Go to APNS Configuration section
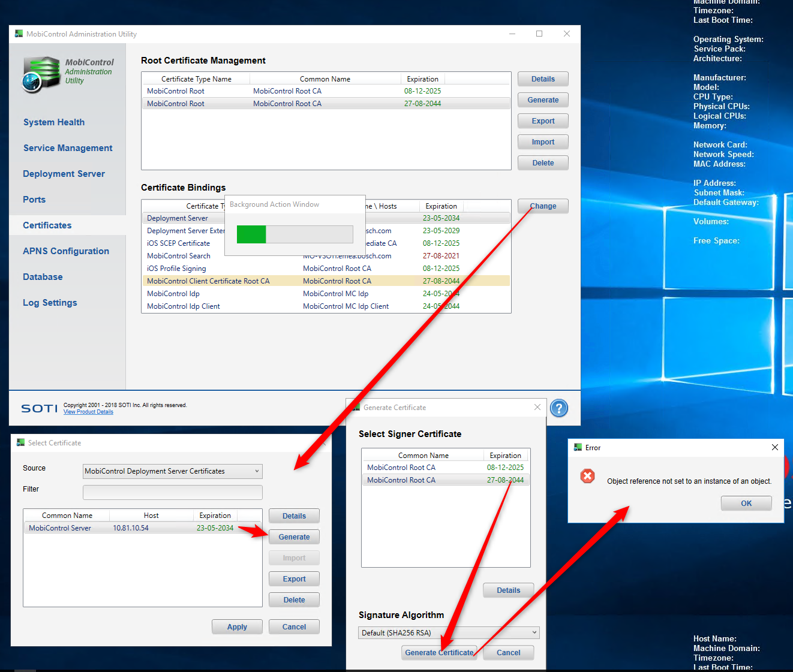Screen dimensions: 793x672 point(66,251)
